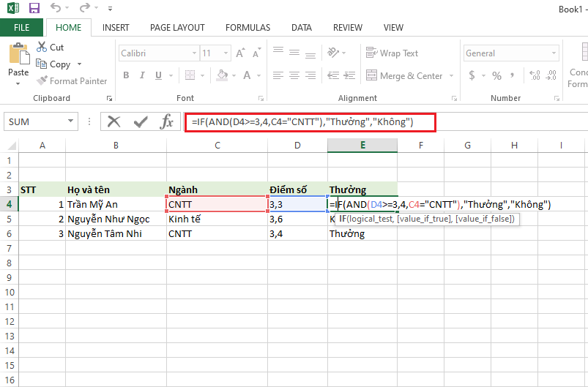Select the Kinh tế cell
The width and height of the screenshot is (588, 387).
217,219
